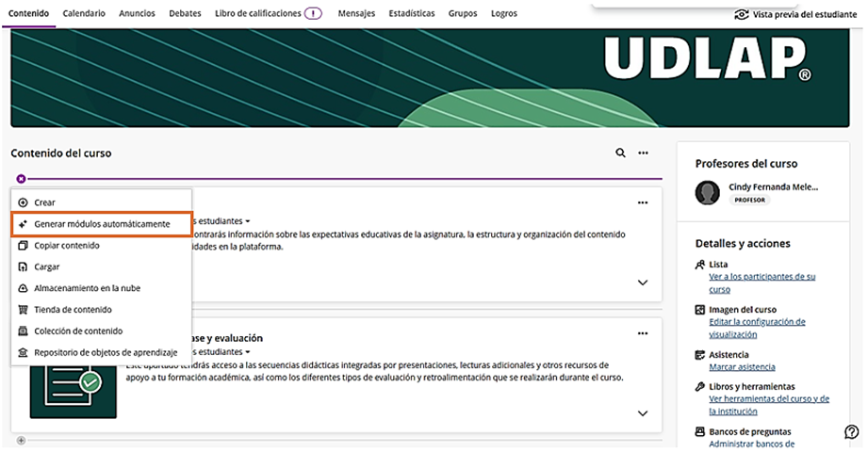
Task: Open Administrar bancos de link
Action: coord(752,444)
